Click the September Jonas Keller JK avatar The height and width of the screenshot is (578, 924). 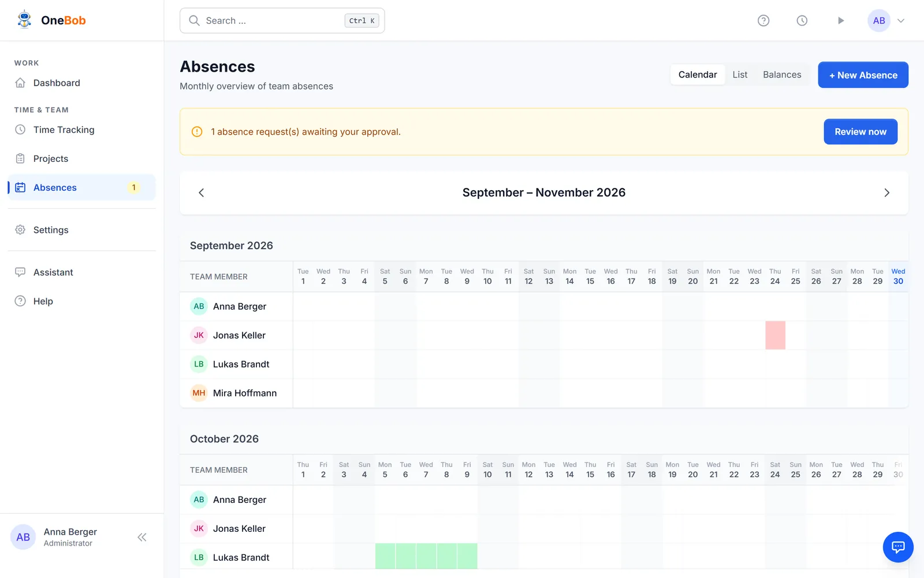pyautogui.click(x=199, y=335)
